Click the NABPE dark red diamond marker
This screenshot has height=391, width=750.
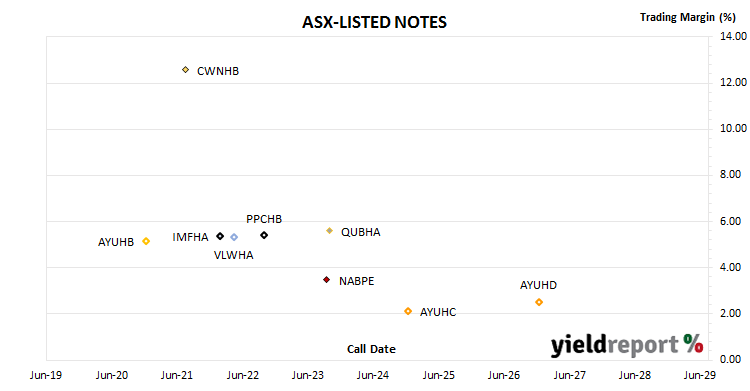click(x=327, y=279)
